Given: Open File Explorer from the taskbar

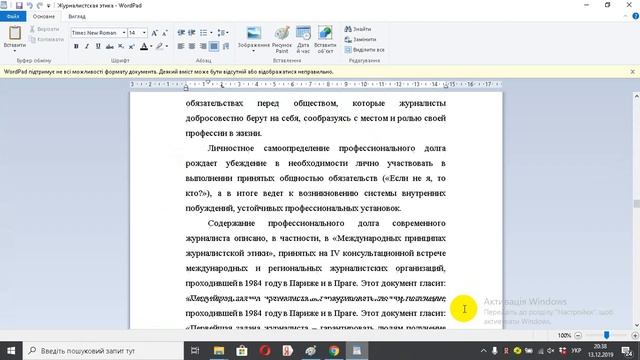Looking at the screenshot, I should click(x=219, y=351).
